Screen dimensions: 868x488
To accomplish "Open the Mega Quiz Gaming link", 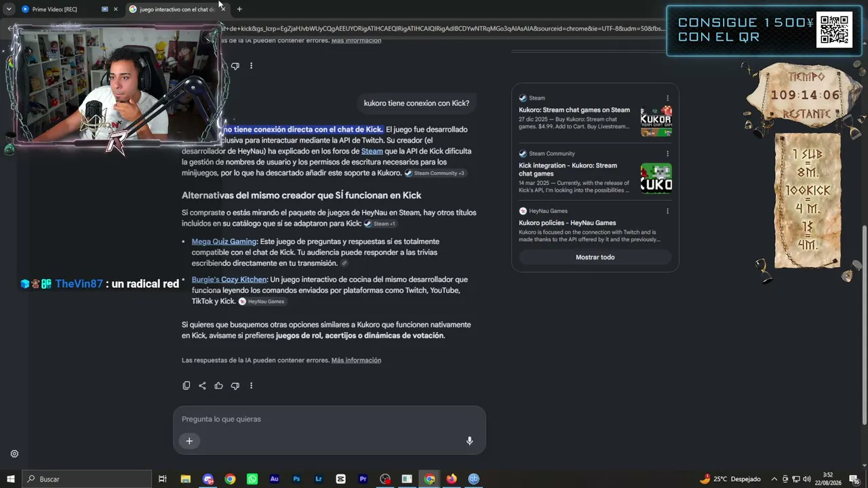I will tap(224, 241).
